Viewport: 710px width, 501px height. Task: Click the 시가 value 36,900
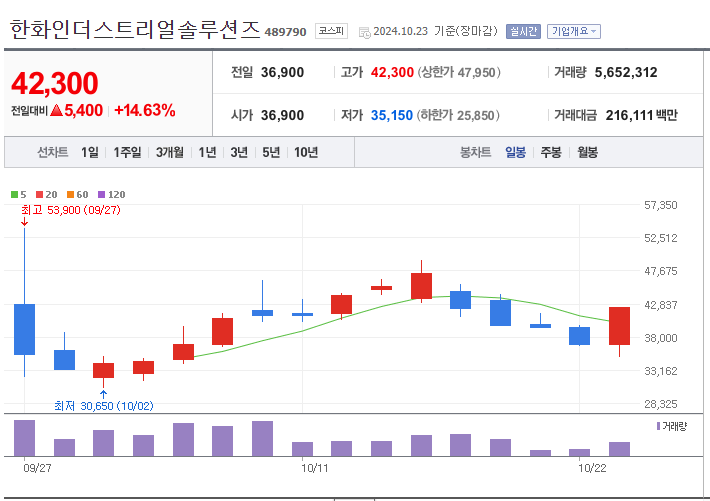tap(282, 116)
